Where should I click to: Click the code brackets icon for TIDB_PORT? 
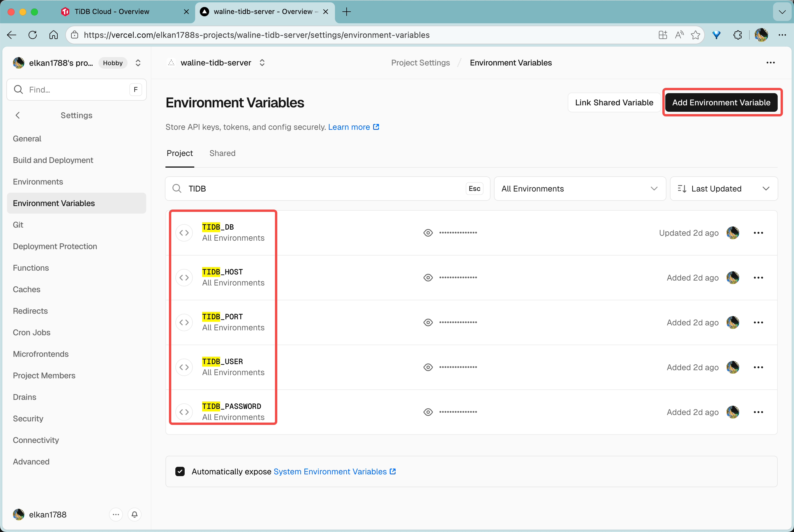(x=184, y=322)
